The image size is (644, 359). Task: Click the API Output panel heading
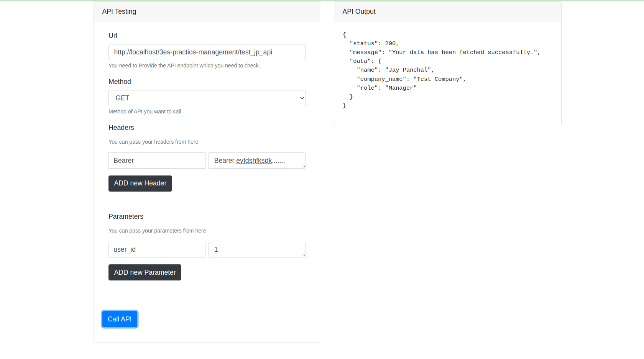359,11
